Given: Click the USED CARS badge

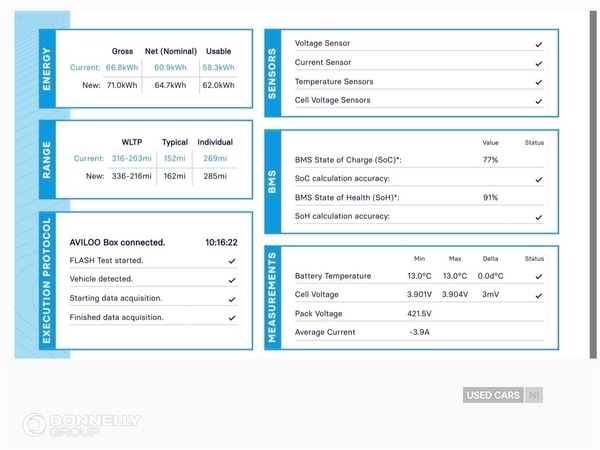Looking at the screenshot, I should (493, 395).
